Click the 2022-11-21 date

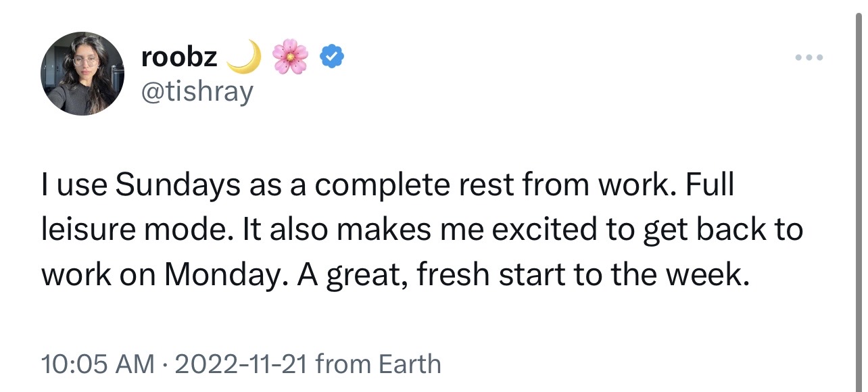pyautogui.click(x=241, y=364)
